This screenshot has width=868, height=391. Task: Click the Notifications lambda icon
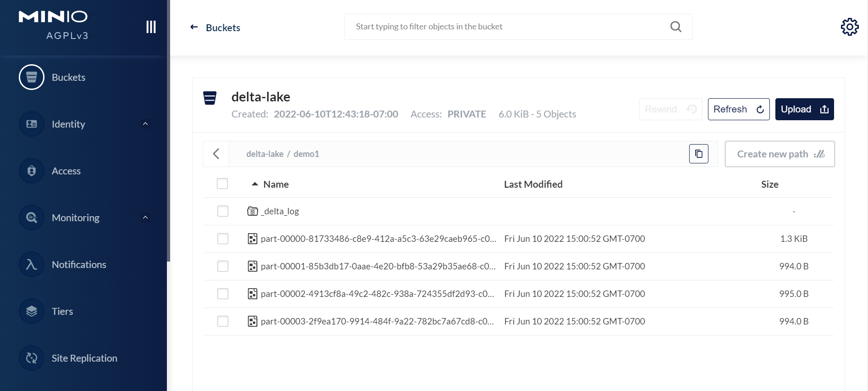coord(32,264)
